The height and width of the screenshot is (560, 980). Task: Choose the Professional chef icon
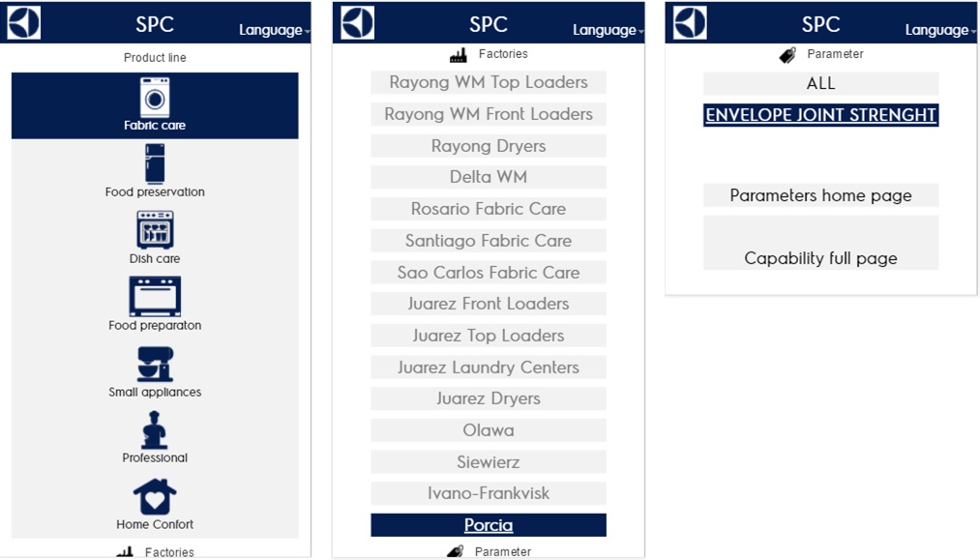[x=155, y=430]
